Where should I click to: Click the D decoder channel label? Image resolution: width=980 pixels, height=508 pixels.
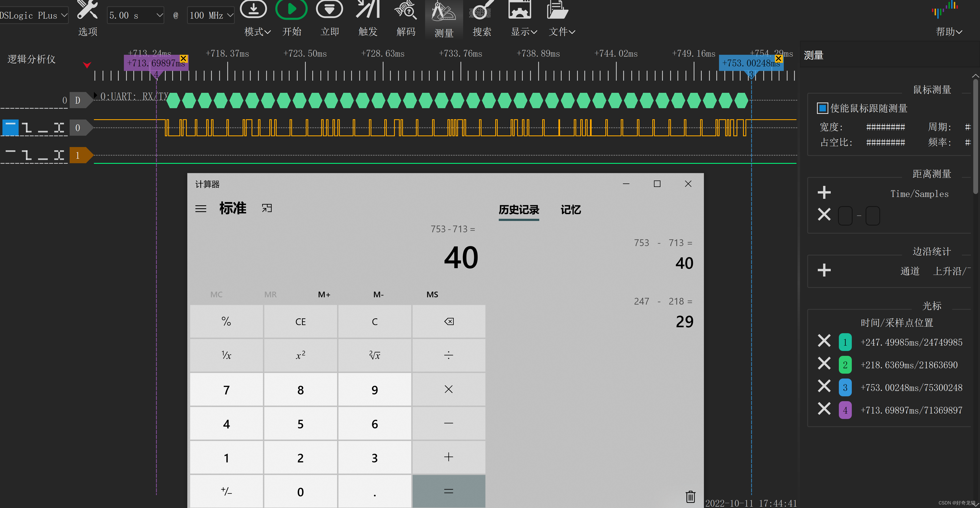point(81,100)
